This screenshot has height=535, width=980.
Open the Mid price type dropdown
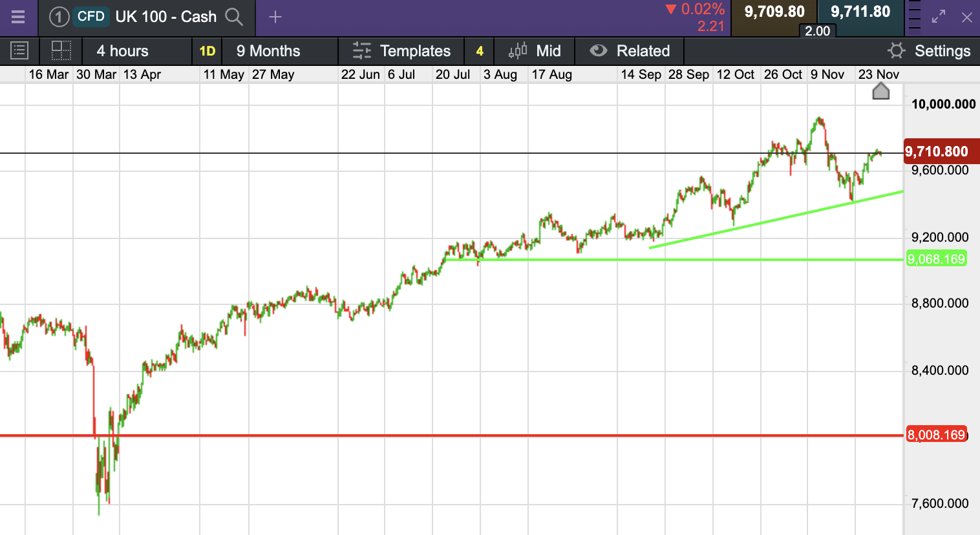pyautogui.click(x=535, y=51)
